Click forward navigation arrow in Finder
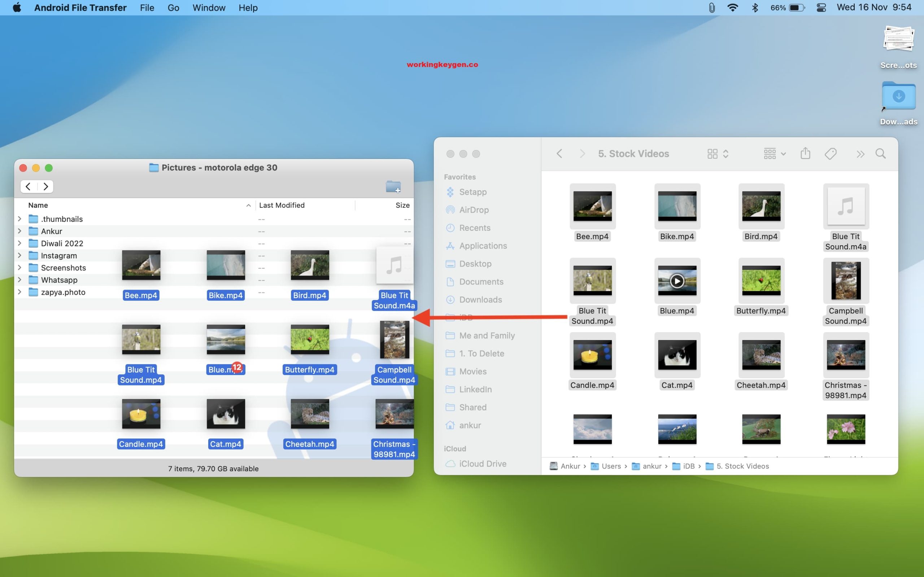924x577 pixels. pyautogui.click(x=582, y=153)
